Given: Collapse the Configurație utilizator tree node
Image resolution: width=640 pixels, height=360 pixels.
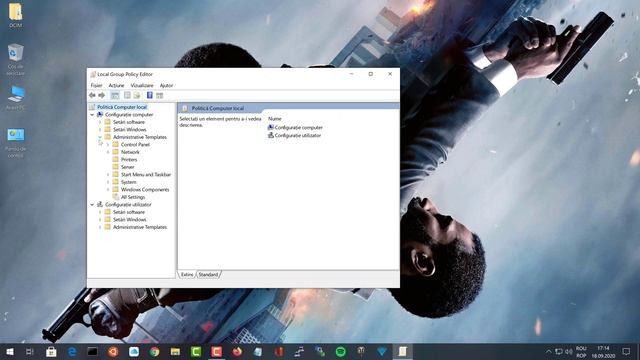Looking at the screenshot, I should (x=92, y=204).
